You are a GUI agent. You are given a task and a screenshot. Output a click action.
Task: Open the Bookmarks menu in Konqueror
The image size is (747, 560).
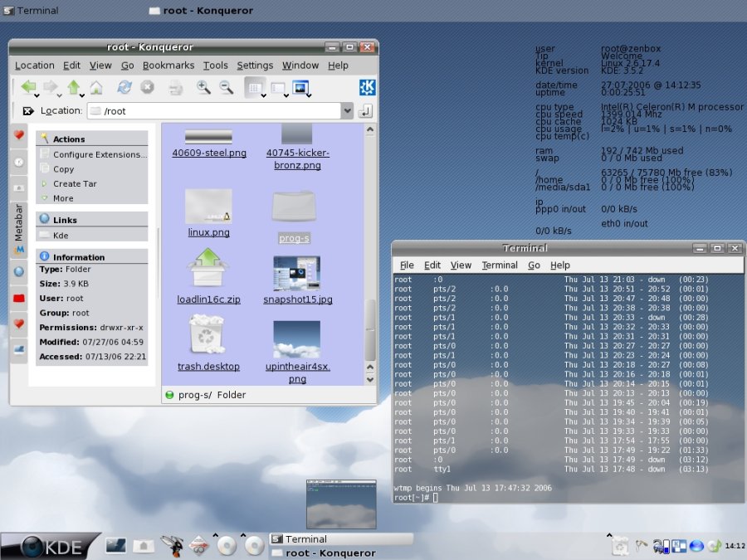click(x=168, y=66)
